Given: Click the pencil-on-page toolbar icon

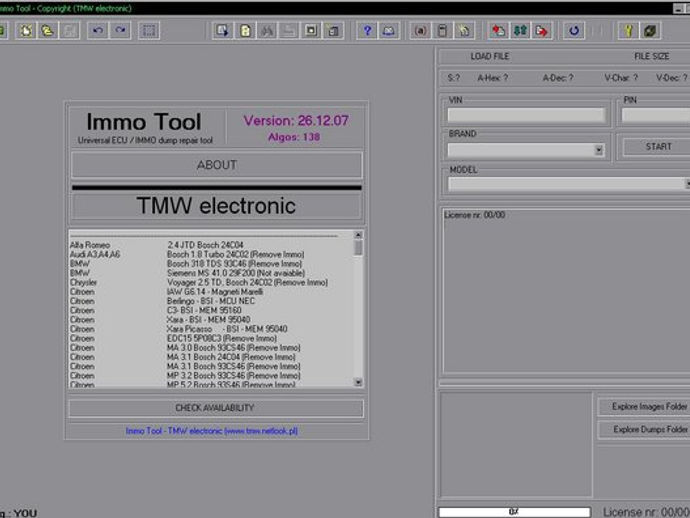Looking at the screenshot, I should 464,31.
